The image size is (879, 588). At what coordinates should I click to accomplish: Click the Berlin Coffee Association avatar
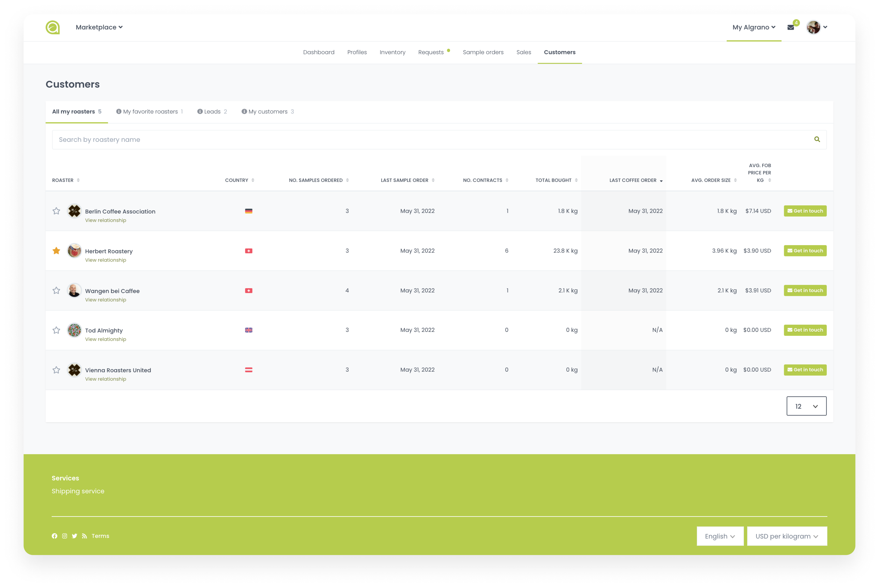(x=74, y=211)
